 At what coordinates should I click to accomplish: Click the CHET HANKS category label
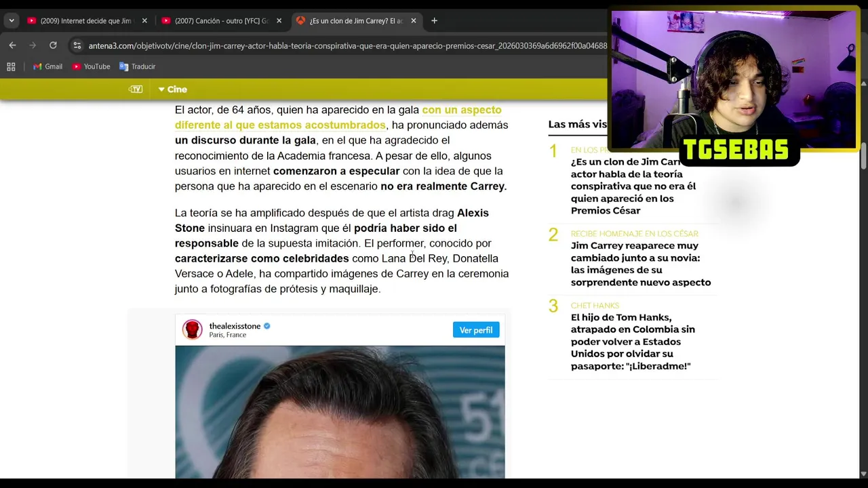point(595,306)
